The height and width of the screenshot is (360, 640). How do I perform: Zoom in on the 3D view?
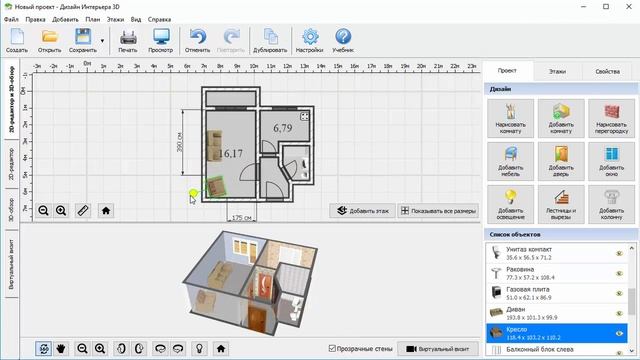coord(100,349)
